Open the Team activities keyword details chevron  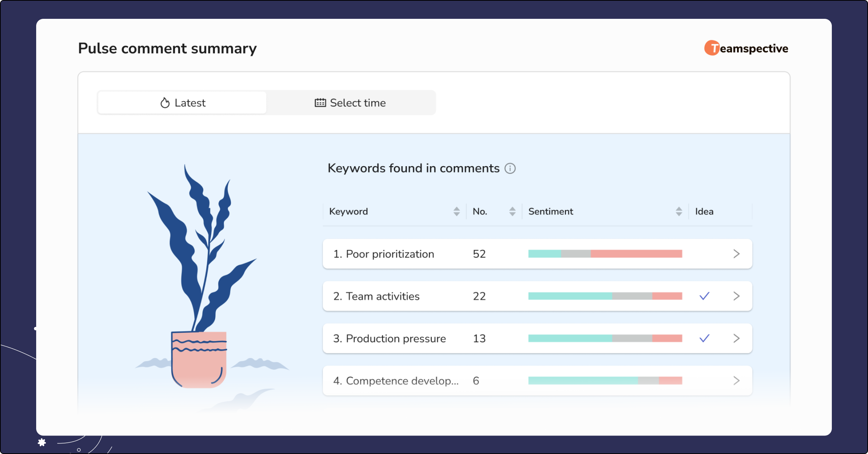(x=736, y=296)
